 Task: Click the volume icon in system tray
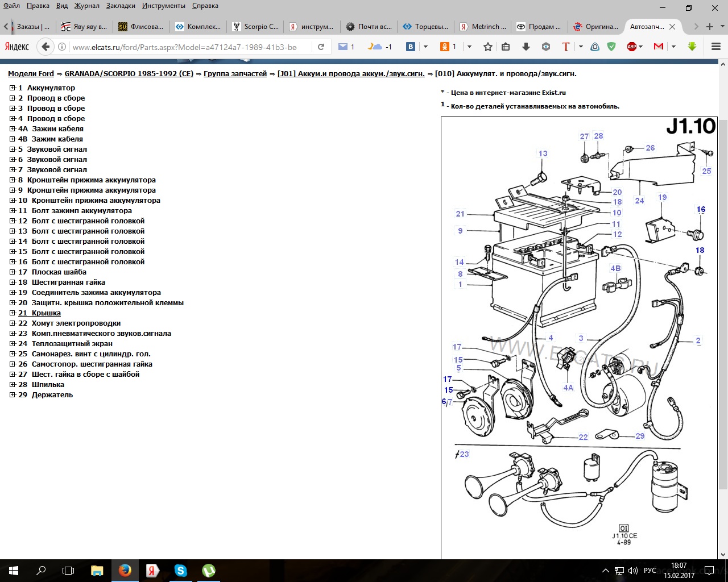[x=632, y=570]
